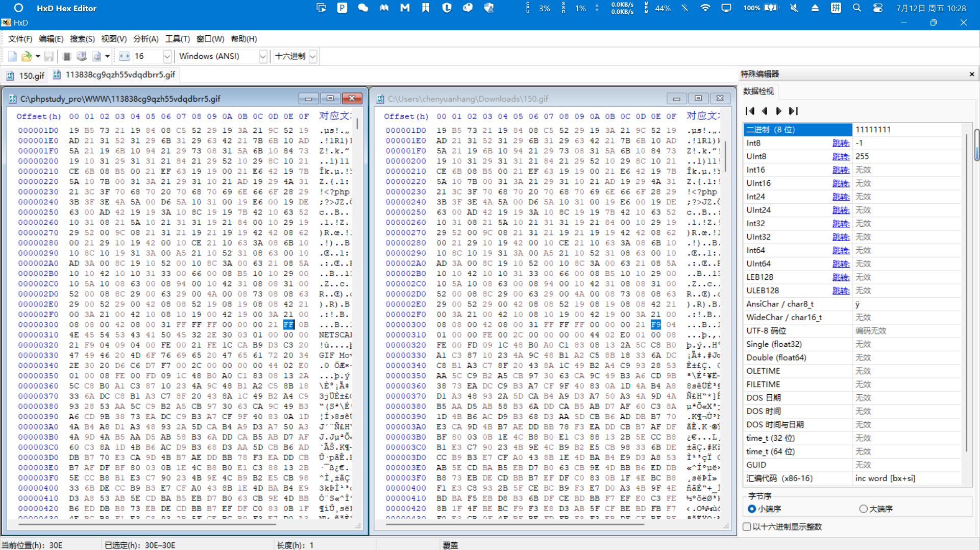Open the WeChat icon in the menu bar

(363, 8)
